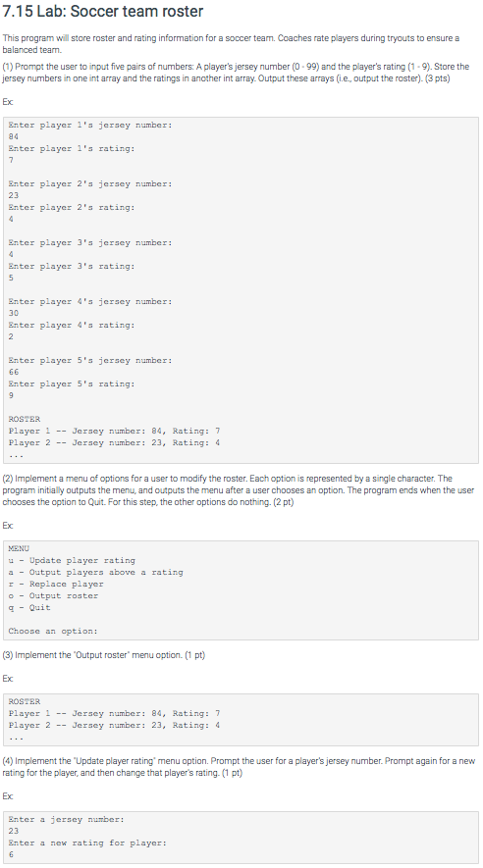Click the '7.15 Lab: Soccer team roster' heading
The width and height of the screenshot is (483, 868).
[104, 11]
